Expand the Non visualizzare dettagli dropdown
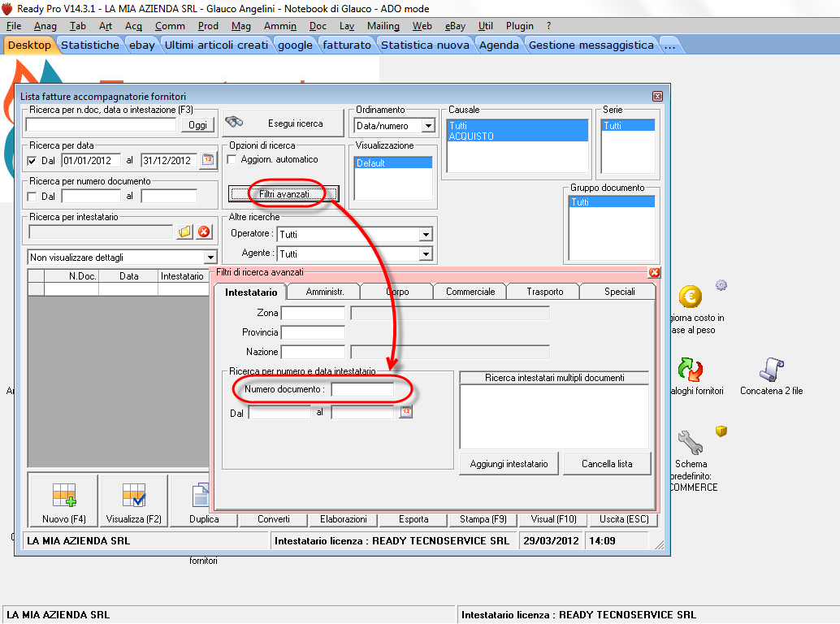 (210, 258)
